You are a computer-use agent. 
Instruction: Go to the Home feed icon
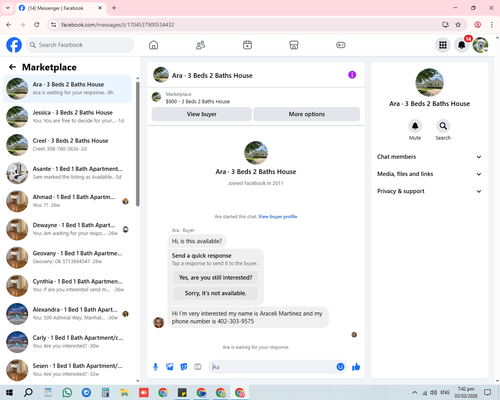153,45
